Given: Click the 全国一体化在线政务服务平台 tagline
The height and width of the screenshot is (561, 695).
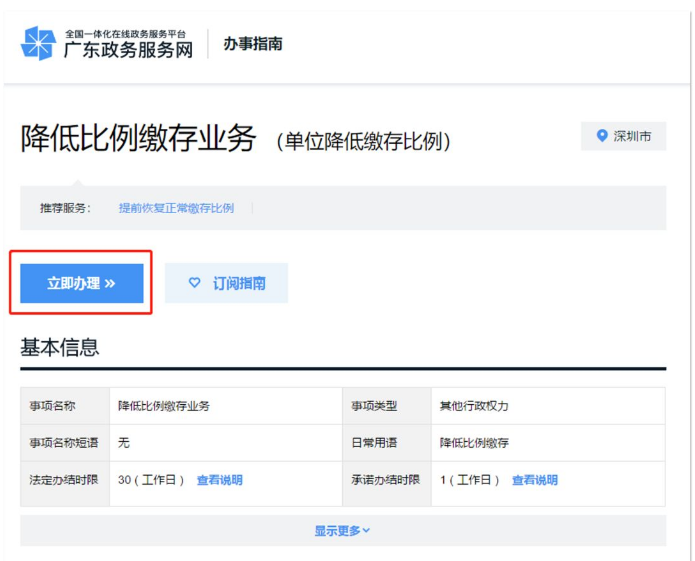Looking at the screenshot, I should click(125, 34).
